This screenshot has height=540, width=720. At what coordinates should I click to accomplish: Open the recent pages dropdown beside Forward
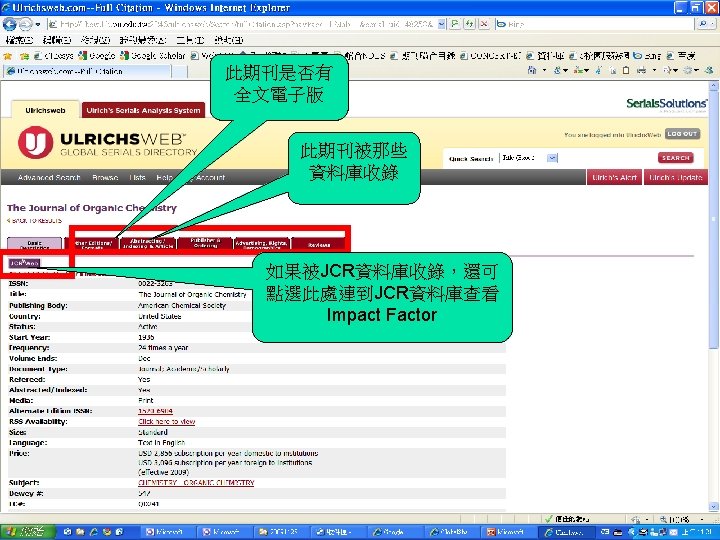(38, 24)
